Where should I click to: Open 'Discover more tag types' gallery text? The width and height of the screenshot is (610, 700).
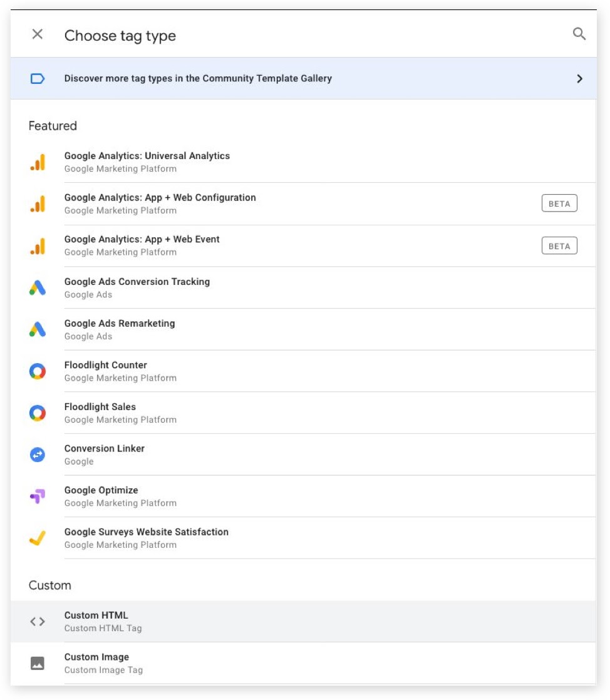(x=198, y=78)
